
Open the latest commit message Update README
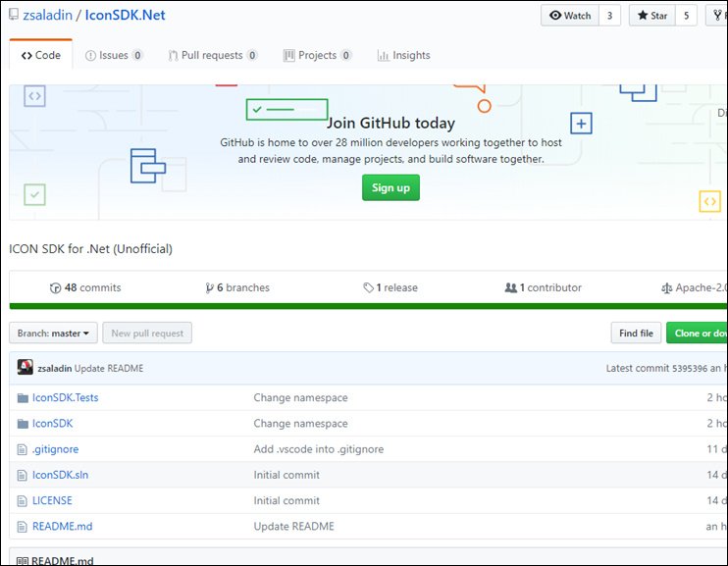[x=109, y=368]
